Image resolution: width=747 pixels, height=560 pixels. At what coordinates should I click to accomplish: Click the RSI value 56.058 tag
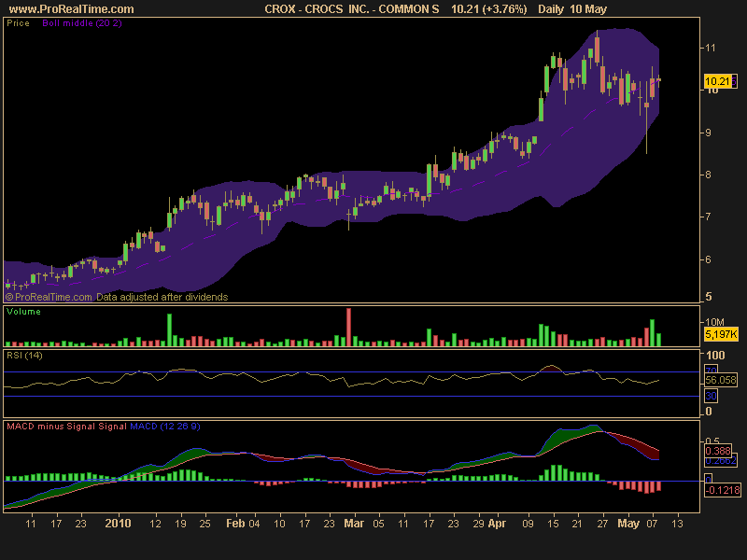point(721,380)
